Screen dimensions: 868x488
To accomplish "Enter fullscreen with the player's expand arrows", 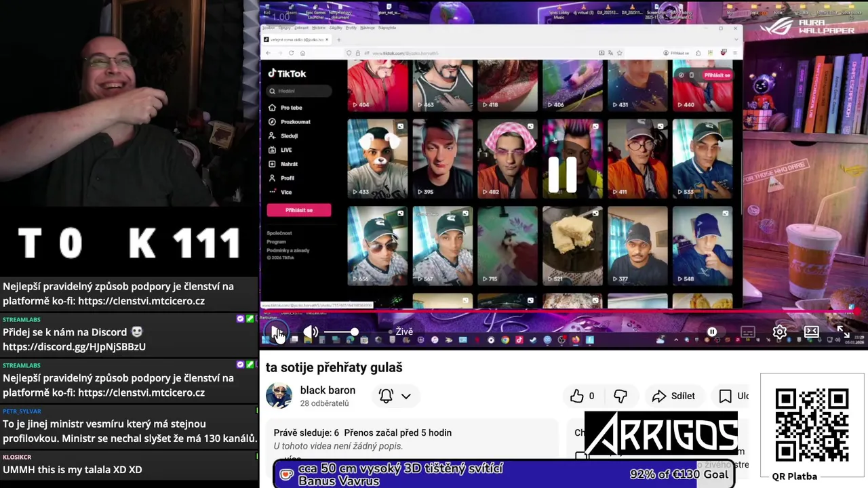I will click(843, 332).
